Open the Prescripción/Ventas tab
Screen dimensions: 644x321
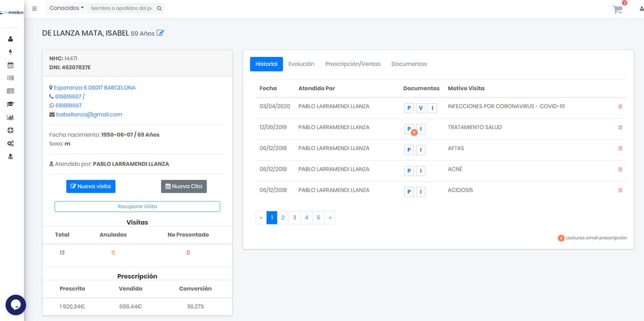[x=353, y=64]
